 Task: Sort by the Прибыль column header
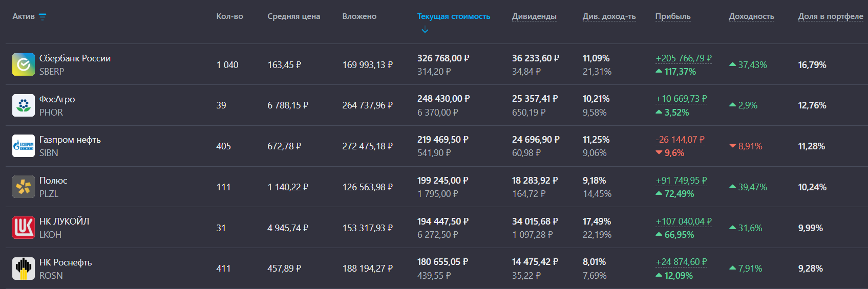673,16
